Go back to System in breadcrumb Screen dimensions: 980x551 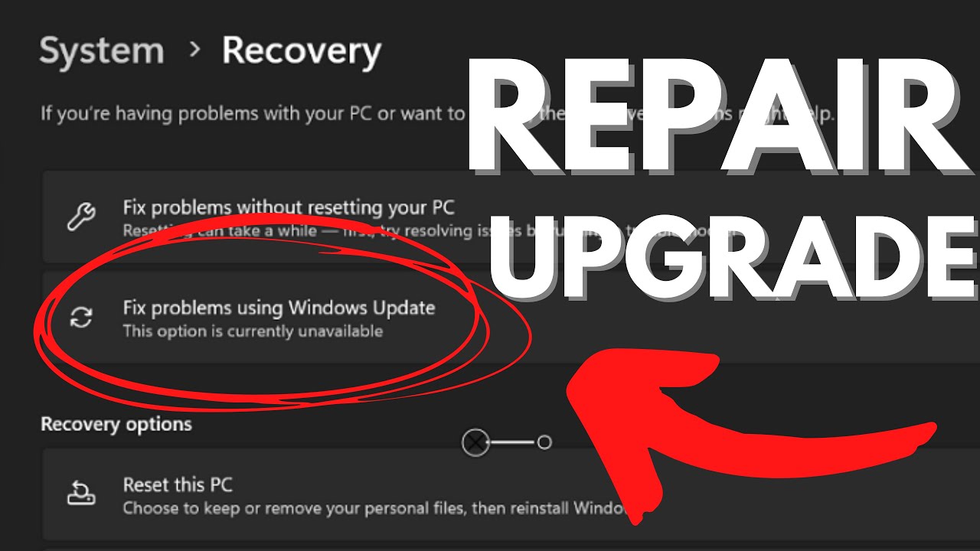[102, 51]
